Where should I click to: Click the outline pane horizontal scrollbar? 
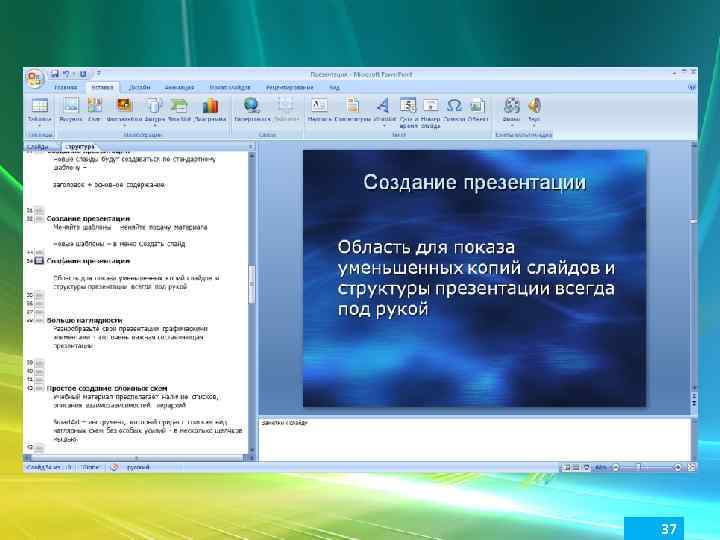[136, 458]
